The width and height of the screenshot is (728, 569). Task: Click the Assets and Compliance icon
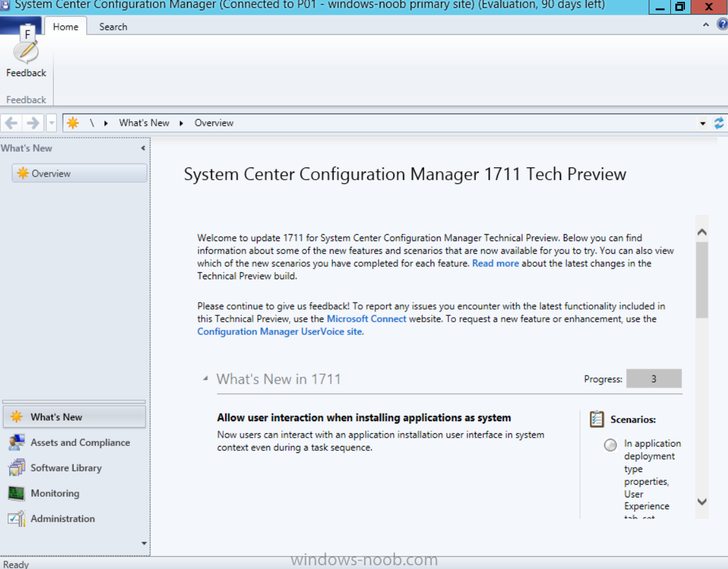pos(16,442)
